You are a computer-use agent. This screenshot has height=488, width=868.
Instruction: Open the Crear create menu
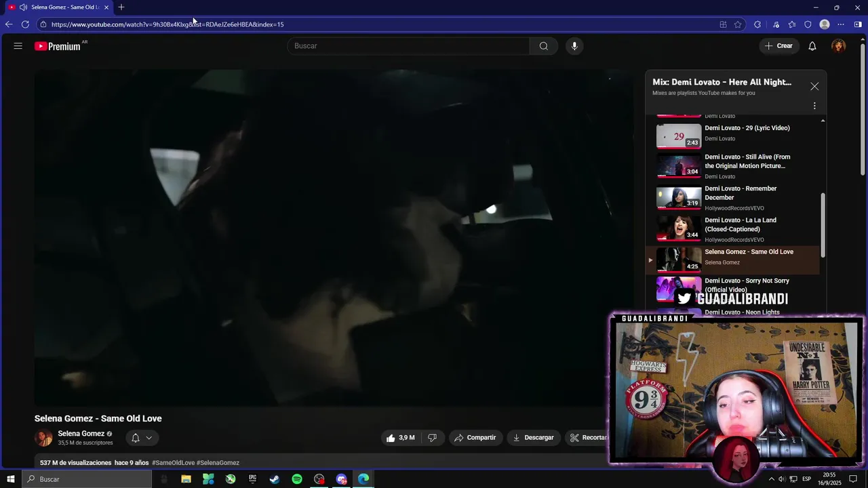(778, 46)
